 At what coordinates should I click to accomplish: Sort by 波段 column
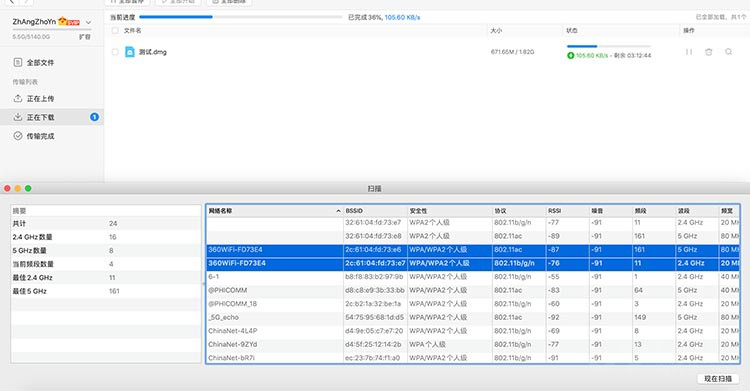[697, 211]
